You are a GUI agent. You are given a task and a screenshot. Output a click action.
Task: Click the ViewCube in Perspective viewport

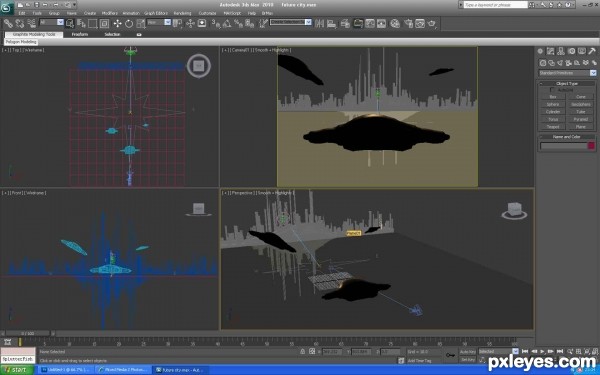click(x=514, y=210)
